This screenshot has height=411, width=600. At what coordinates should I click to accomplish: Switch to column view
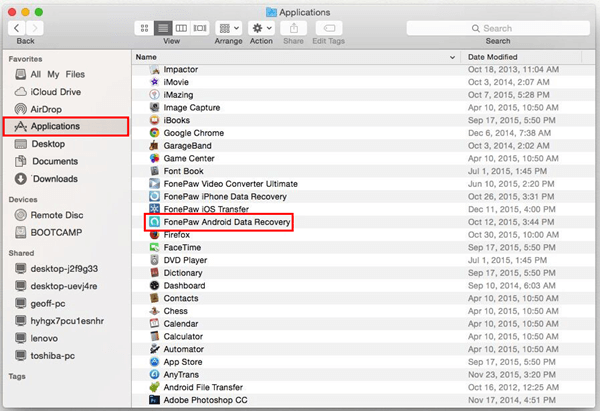(181, 28)
